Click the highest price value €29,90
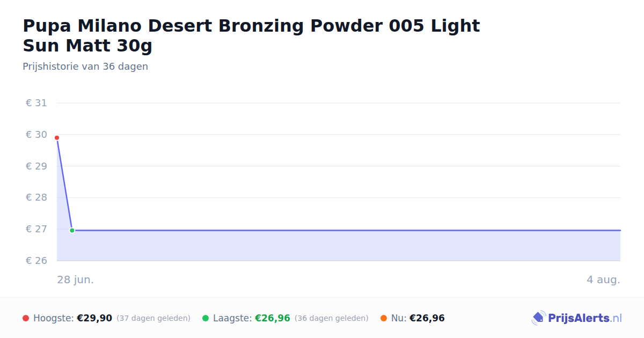This screenshot has width=644, height=338. (94, 318)
